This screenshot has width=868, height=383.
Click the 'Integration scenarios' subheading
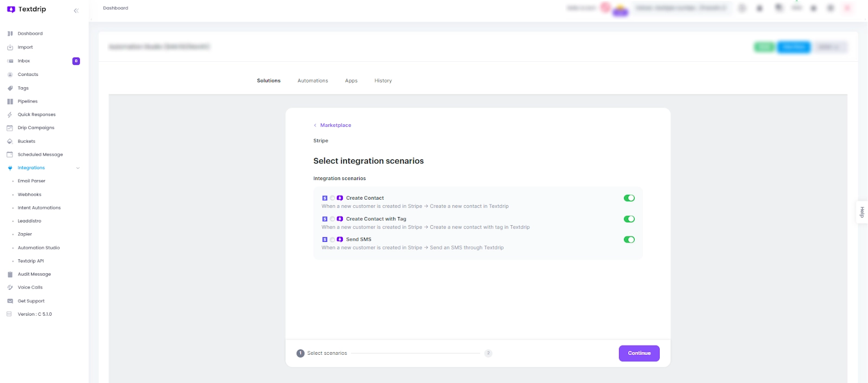[x=340, y=178]
